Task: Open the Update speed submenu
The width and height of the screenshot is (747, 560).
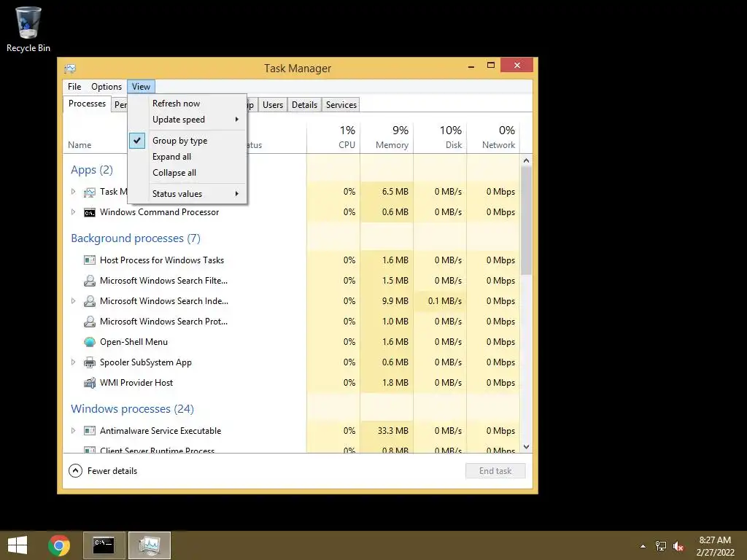Action: click(187, 120)
